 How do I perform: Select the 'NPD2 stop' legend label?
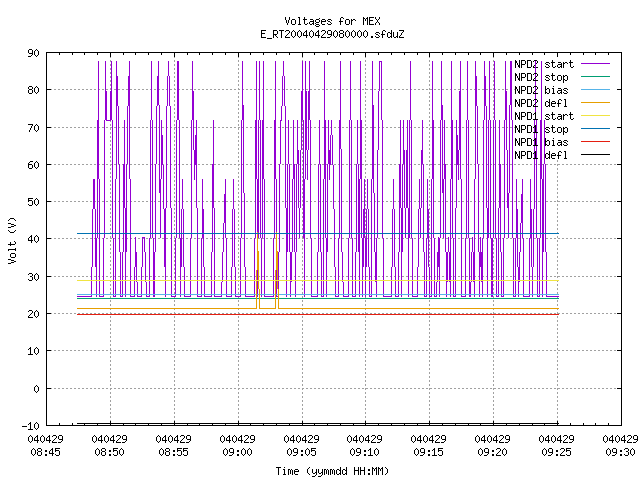[541, 77]
